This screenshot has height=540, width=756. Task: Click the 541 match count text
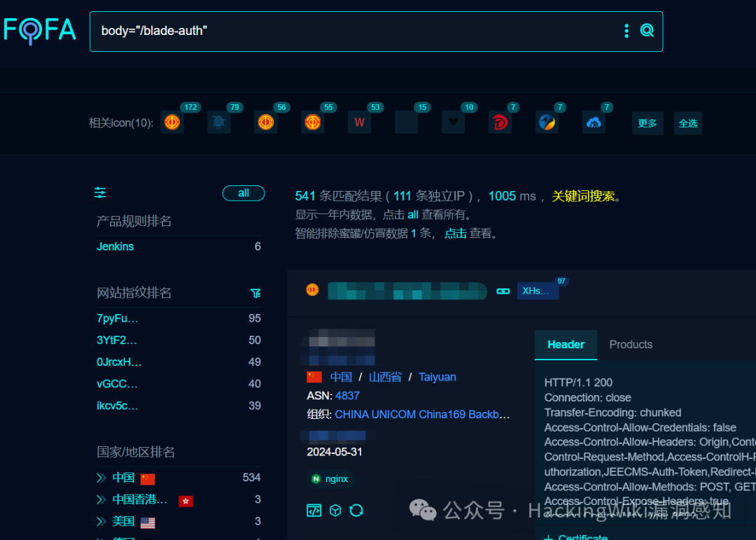click(x=304, y=196)
